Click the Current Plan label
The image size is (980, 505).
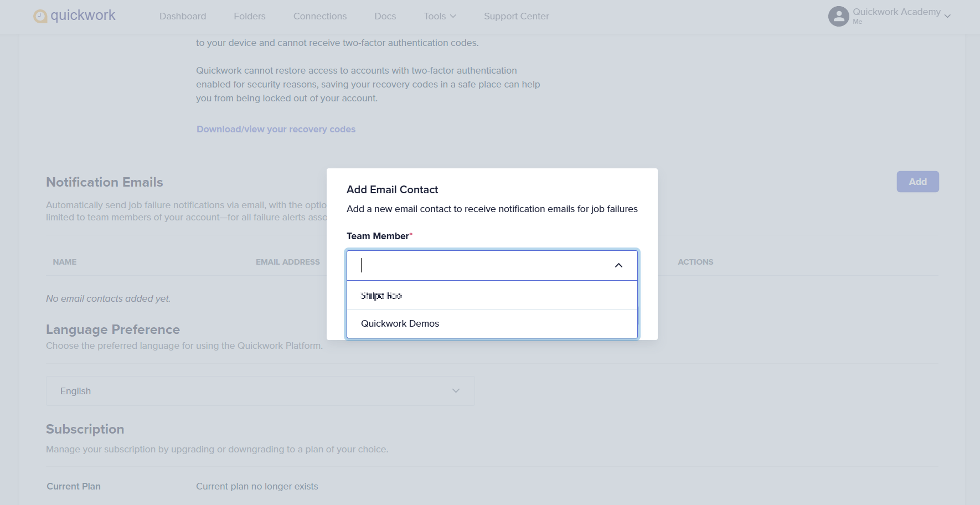click(x=74, y=486)
